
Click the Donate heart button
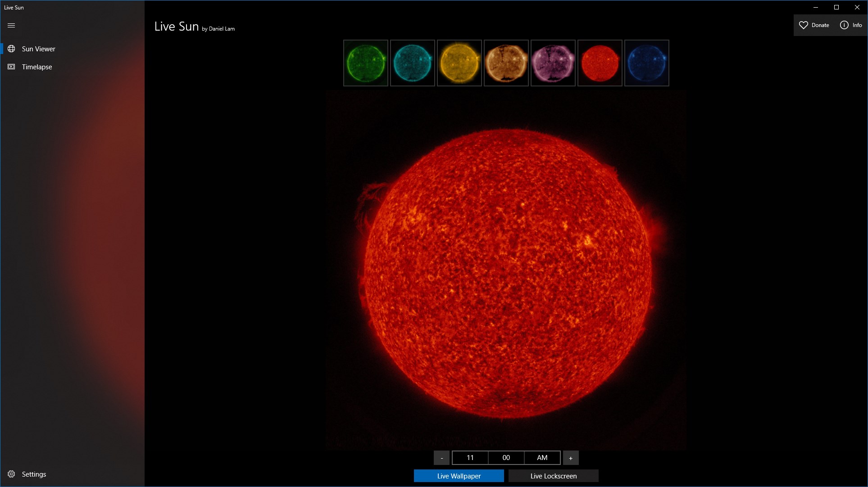coord(813,25)
